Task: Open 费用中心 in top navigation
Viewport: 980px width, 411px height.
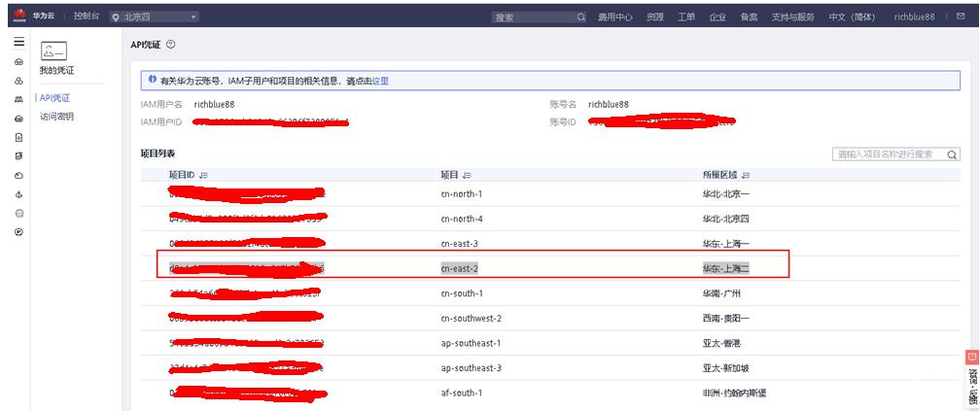Action: (615, 17)
